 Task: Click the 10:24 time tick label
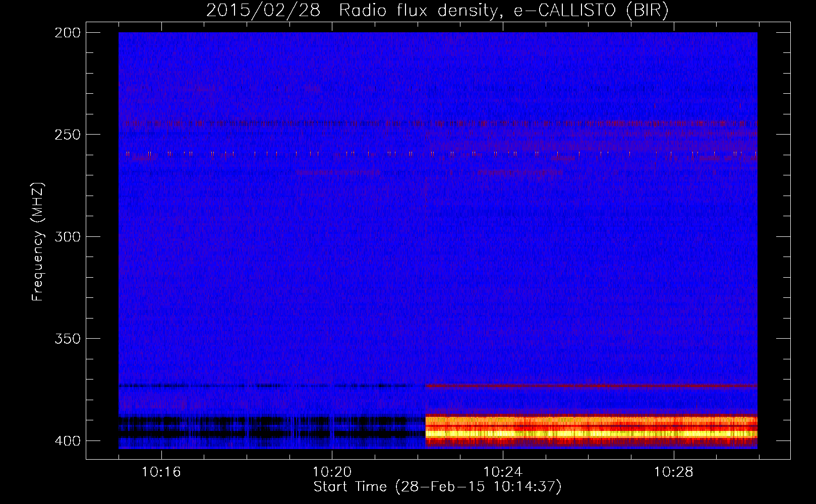coord(503,472)
